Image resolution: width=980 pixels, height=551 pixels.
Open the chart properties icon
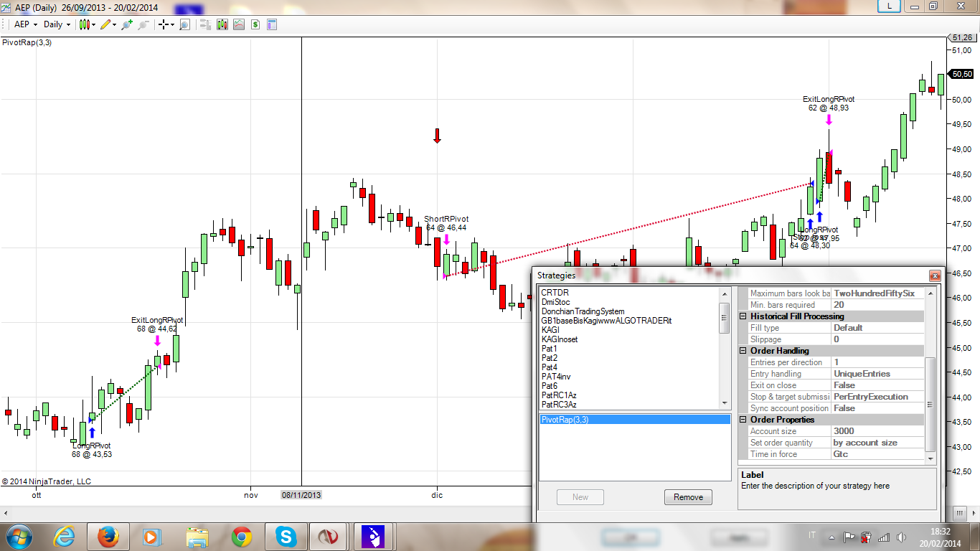point(272,24)
